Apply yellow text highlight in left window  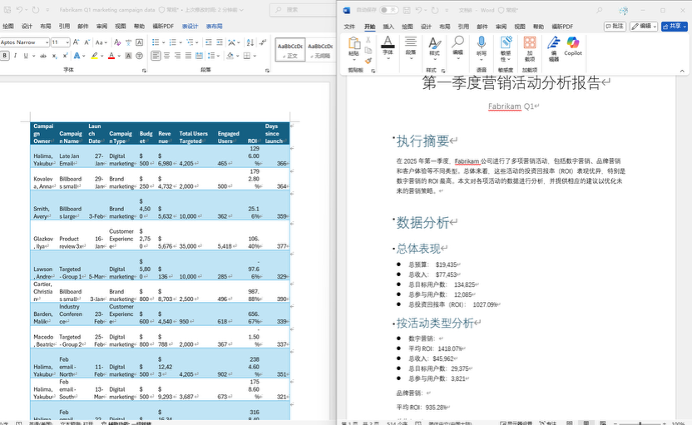(95, 56)
